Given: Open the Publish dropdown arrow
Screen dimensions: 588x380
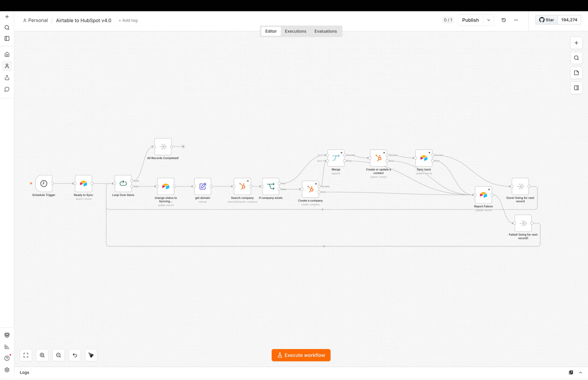Looking at the screenshot, I should [489, 20].
